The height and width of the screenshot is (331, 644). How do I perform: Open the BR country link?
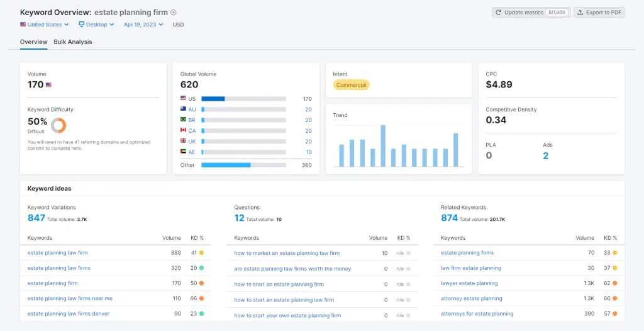click(x=192, y=120)
